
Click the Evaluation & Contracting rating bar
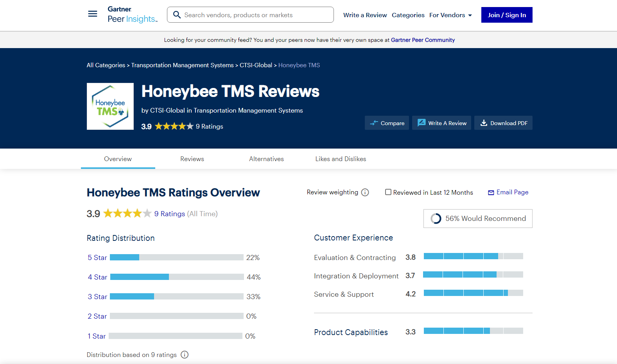pos(474,256)
